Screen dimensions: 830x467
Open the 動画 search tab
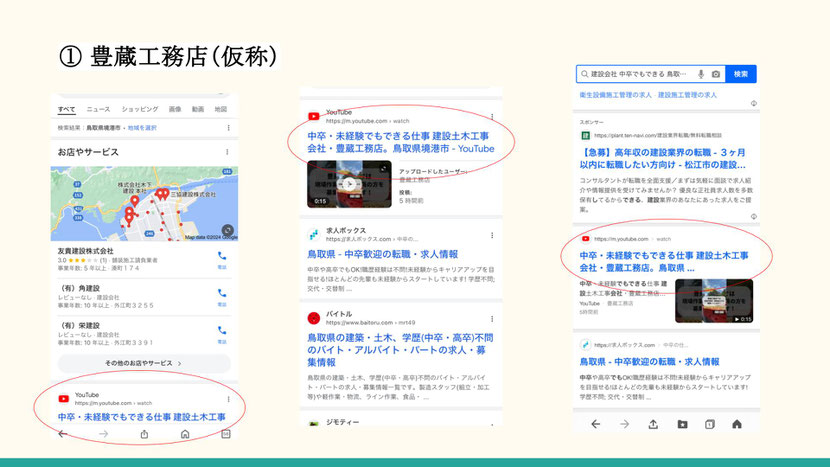198,109
